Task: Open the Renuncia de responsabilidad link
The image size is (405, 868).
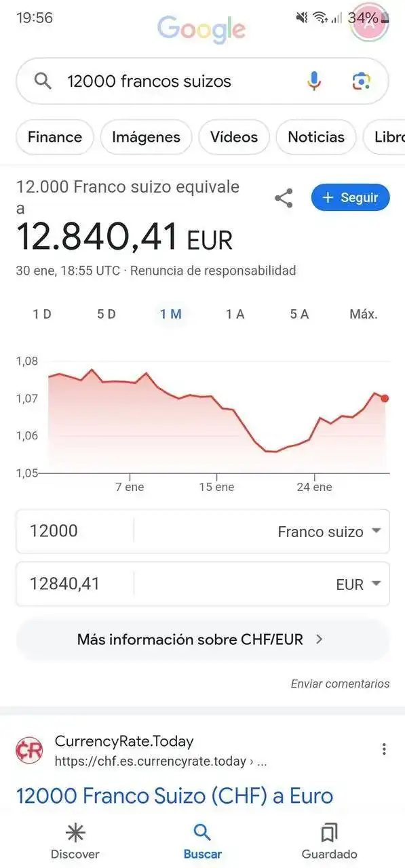Action: tap(213, 271)
